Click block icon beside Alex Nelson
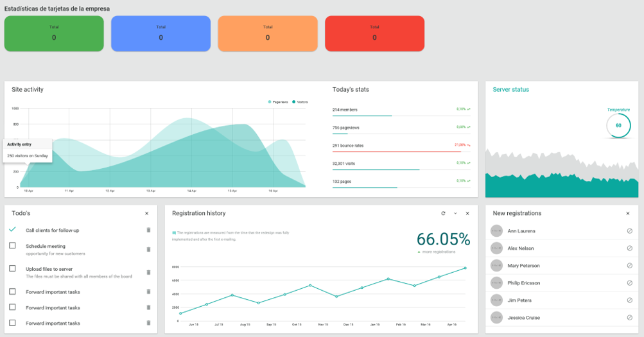The width and height of the screenshot is (644, 337). (x=629, y=248)
